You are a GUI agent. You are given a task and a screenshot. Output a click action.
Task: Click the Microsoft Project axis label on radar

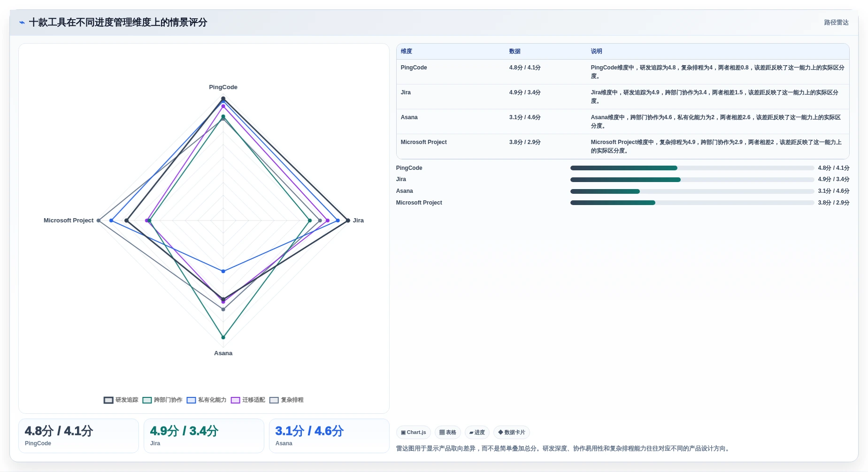pyautogui.click(x=69, y=221)
